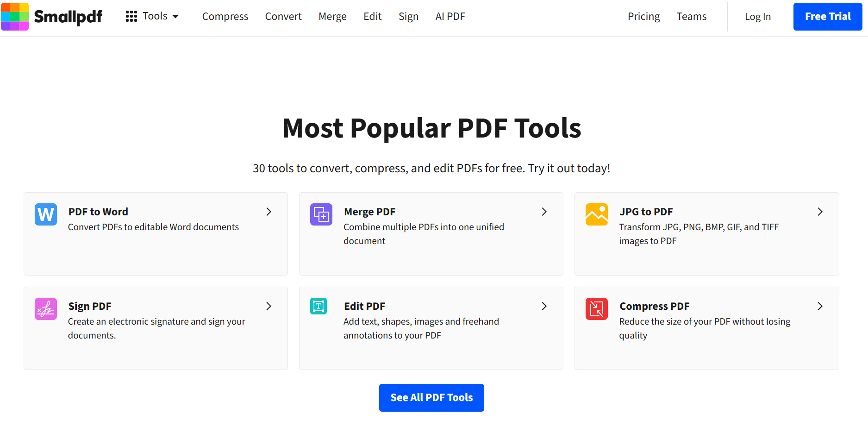The height and width of the screenshot is (439, 868).
Task: Click the Edit PDF teal icon
Action: (318, 306)
